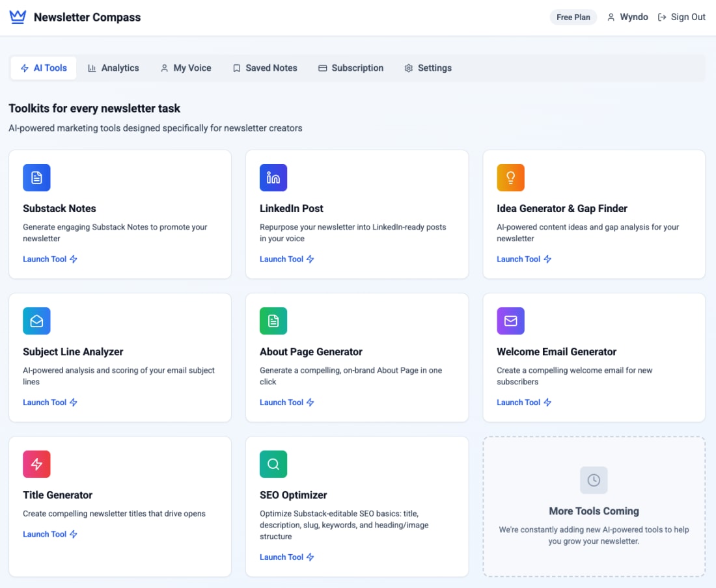Click the SEO Optimizer magnifier icon
Image resolution: width=716 pixels, height=588 pixels.
(273, 464)
